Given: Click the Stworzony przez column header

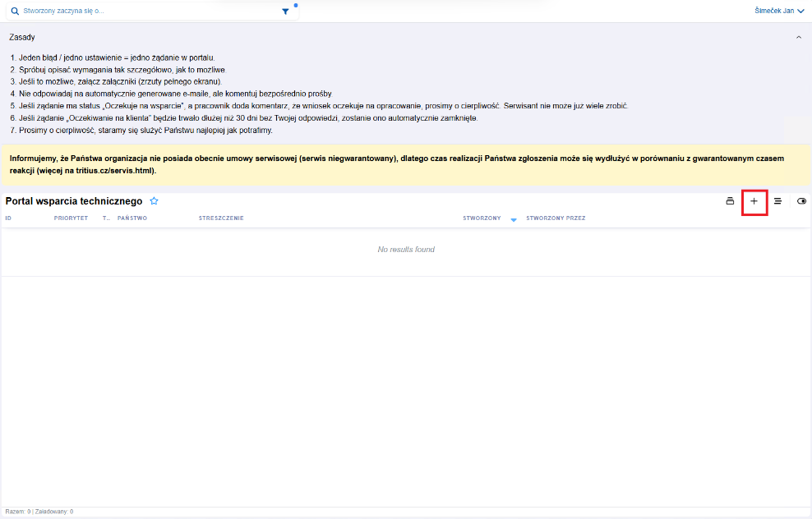Looking at the screenshot, I should [x=556, y=218].
